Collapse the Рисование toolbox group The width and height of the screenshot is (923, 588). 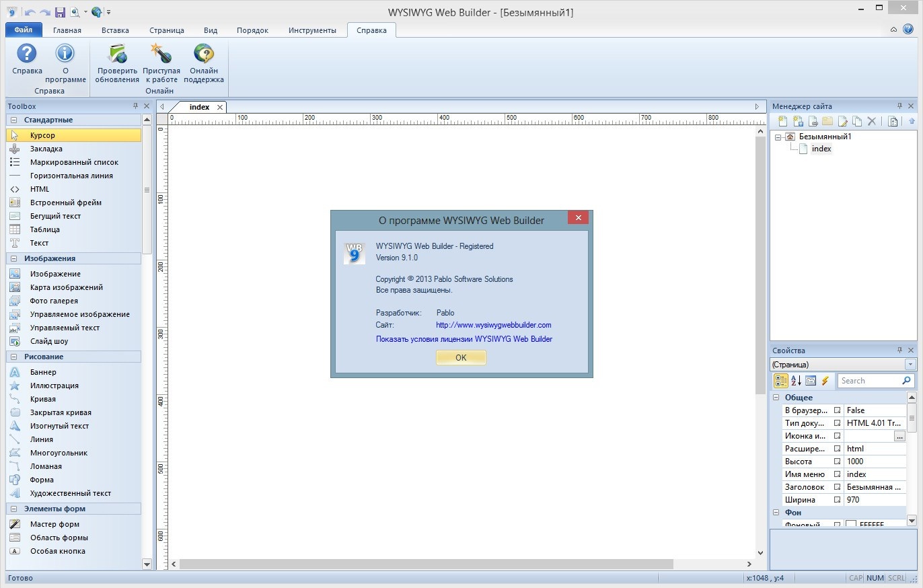coord(14,357)
